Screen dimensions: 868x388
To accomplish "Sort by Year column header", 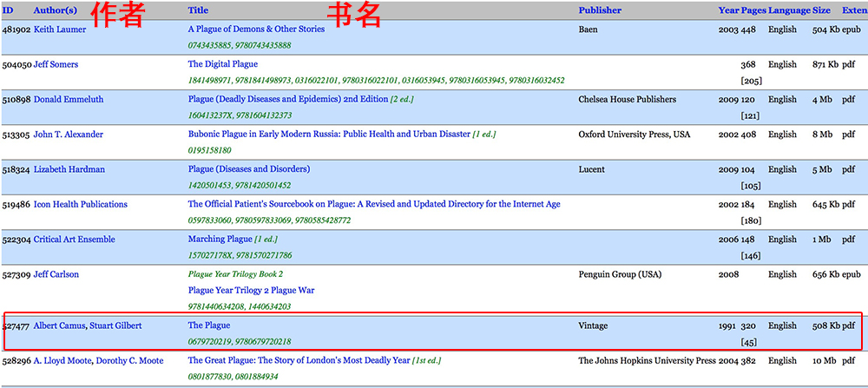I will pyautogui.click(x=728, y=10).
